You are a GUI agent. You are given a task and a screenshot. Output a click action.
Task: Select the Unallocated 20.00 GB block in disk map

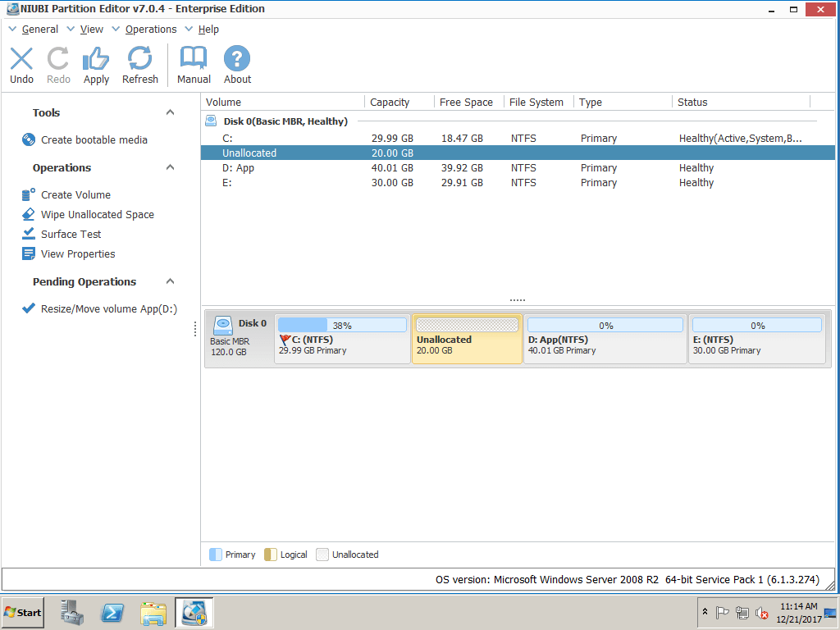[467, 339]
